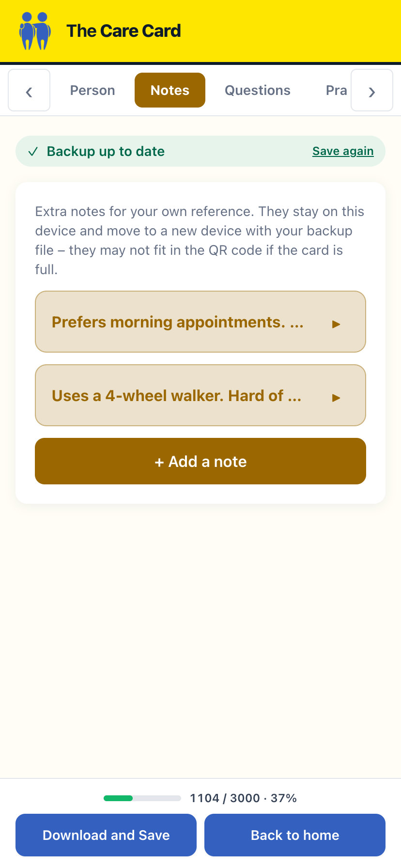Switch to the Person tab
The image size is (401, 868).
click(x=93, y=90)
